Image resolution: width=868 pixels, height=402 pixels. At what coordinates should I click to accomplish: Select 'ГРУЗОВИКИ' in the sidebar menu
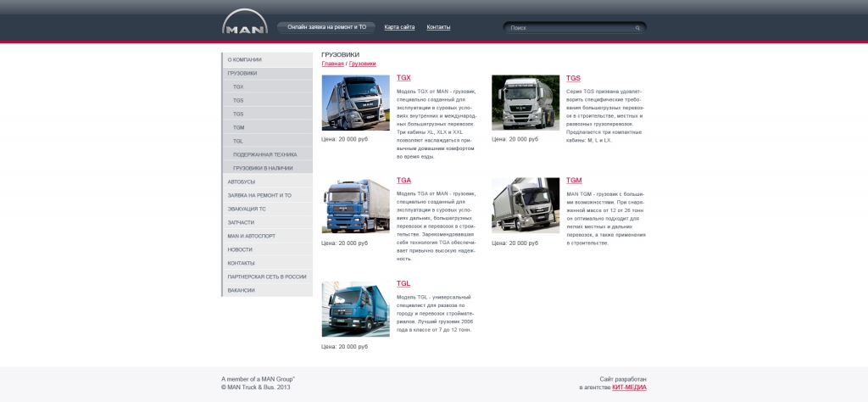[267, 73]
